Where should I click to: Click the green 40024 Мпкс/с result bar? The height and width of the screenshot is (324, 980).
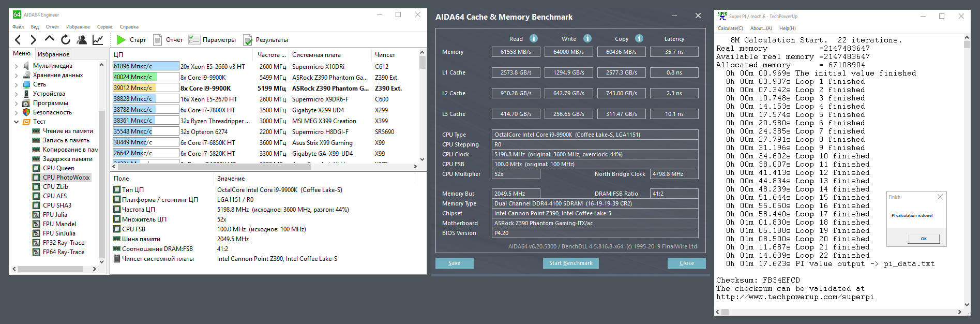[x=146, y=77]
